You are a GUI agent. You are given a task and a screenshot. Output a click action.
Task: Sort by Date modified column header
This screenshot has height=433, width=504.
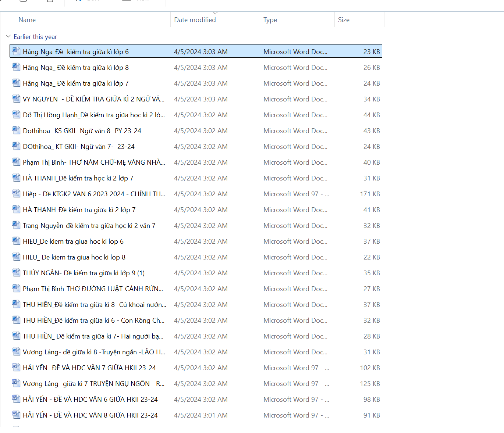195,20
